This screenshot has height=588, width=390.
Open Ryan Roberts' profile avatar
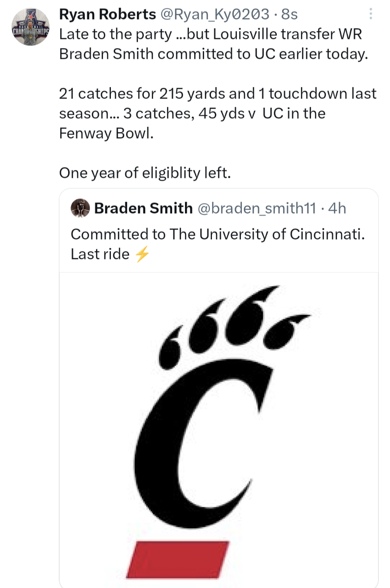[x=31, y=27]
